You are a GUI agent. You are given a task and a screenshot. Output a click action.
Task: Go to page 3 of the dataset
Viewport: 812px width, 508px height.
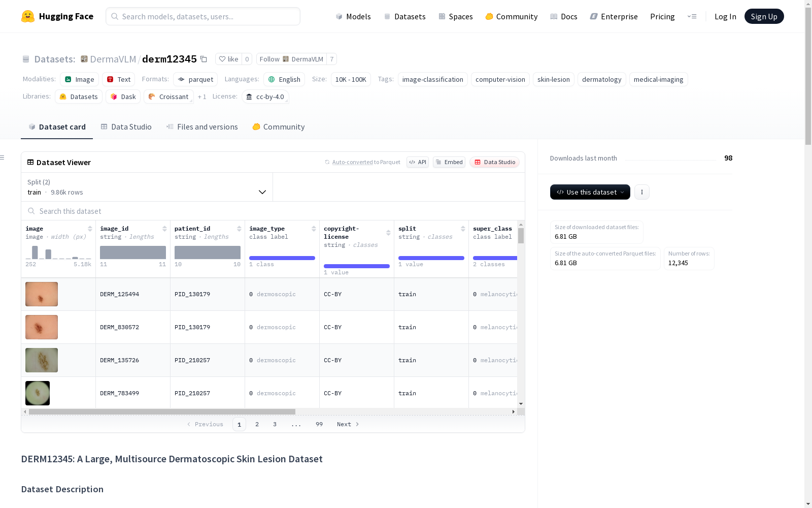[x=275, y=424]
